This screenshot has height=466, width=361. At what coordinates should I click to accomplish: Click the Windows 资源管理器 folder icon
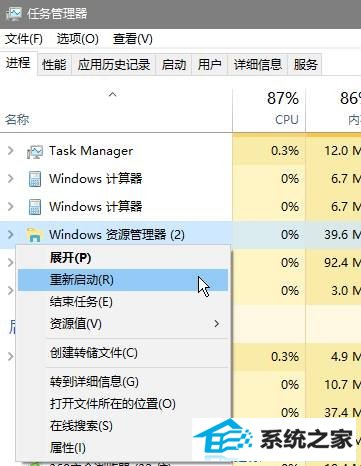click(35, 235)
